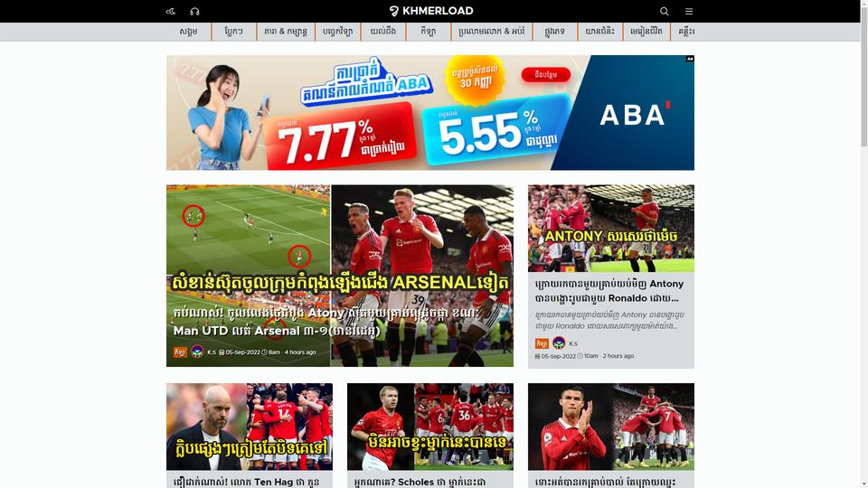Open the Scholes article thumbnail with number 36
The width and height of the screenshot is (868, 488).
430,427
